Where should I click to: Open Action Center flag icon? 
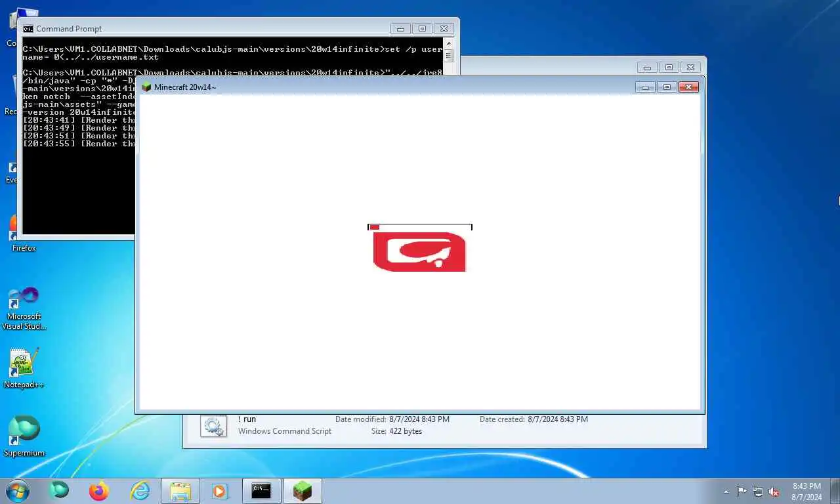pyautogui.click(x=742, y=492)
